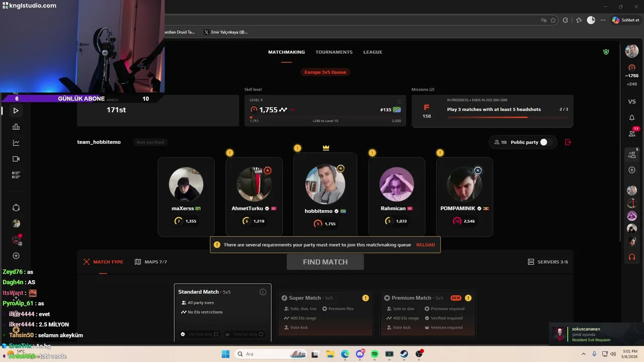Screen dimensions: 644x362
Task: Expand the Elo trend dropdown arrow
Action: coord(292,110)
